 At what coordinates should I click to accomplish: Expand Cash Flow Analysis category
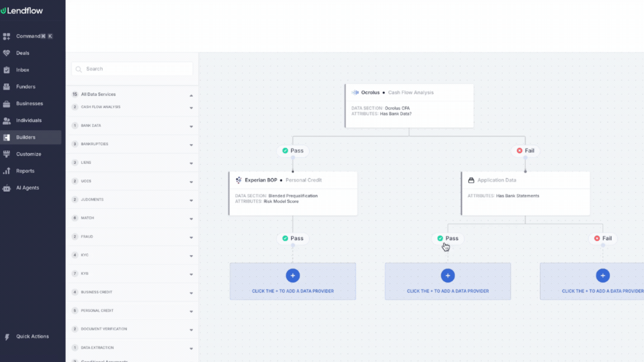(191, 108)
